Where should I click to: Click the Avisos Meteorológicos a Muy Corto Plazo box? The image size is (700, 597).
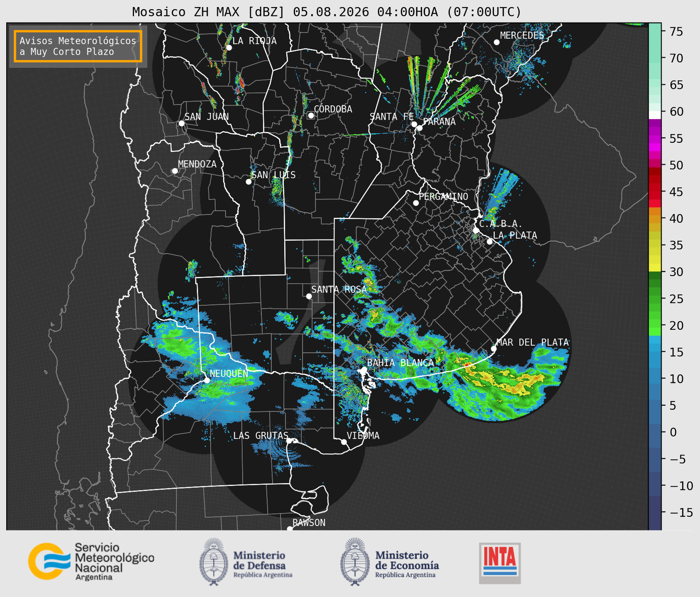click(x=78, y=46)
